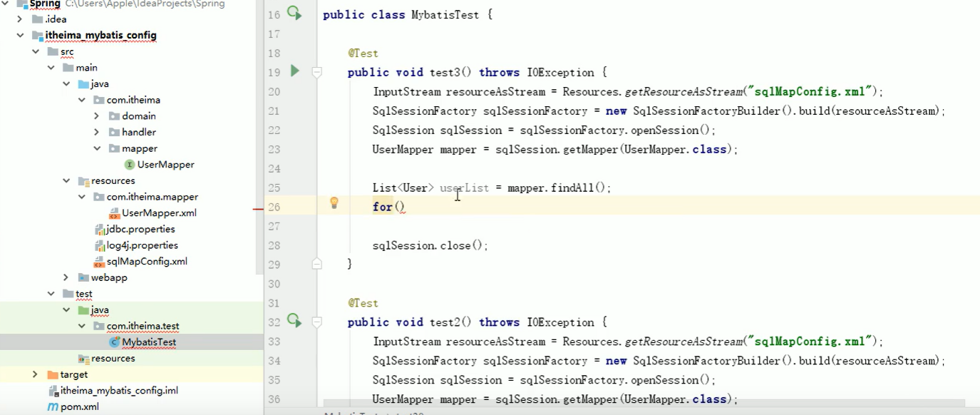
Task: Run test2 via its gutter run icon
Action: pyautogui.click(x=294, y=322)
